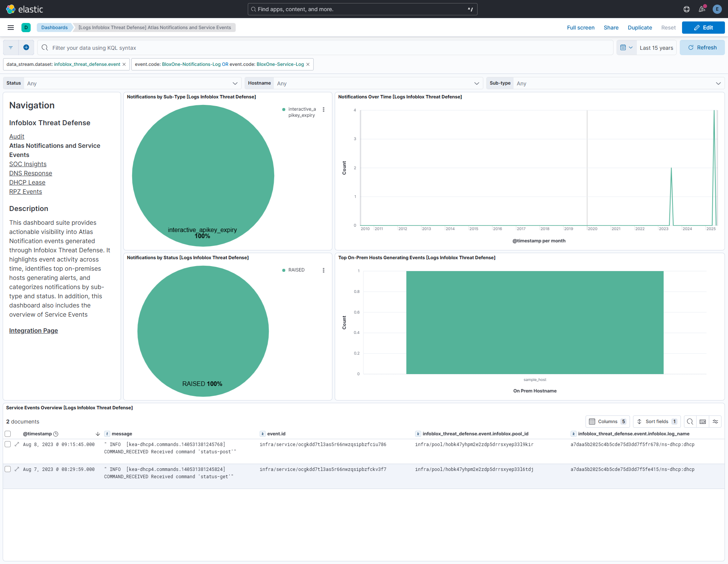Image resolution: width=728 pixels, height=564 pixels.
Task: Open the newsfeed notifications icon
Action: (x=702, y=9)
